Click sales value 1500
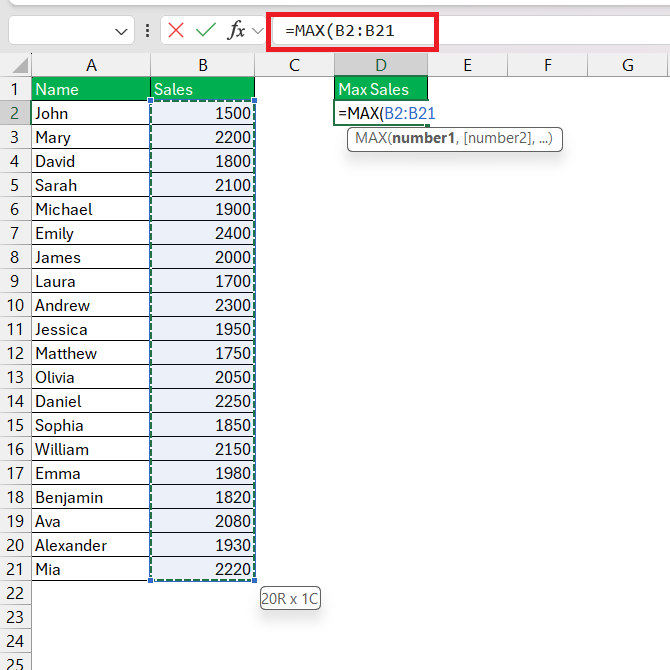This screenshot has width=670, height=670. tap(203, 113)
